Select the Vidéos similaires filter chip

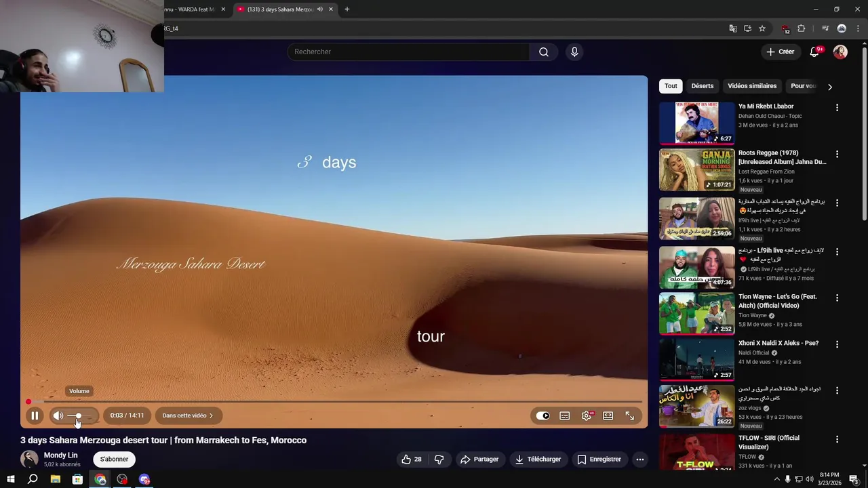click(x=752, y=86)
